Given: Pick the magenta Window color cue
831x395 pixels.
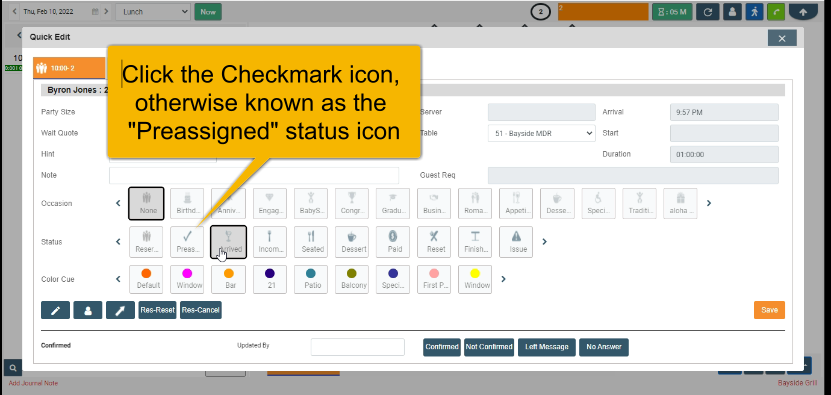Looking at the screenshot, I should click(x=187, y=279).
